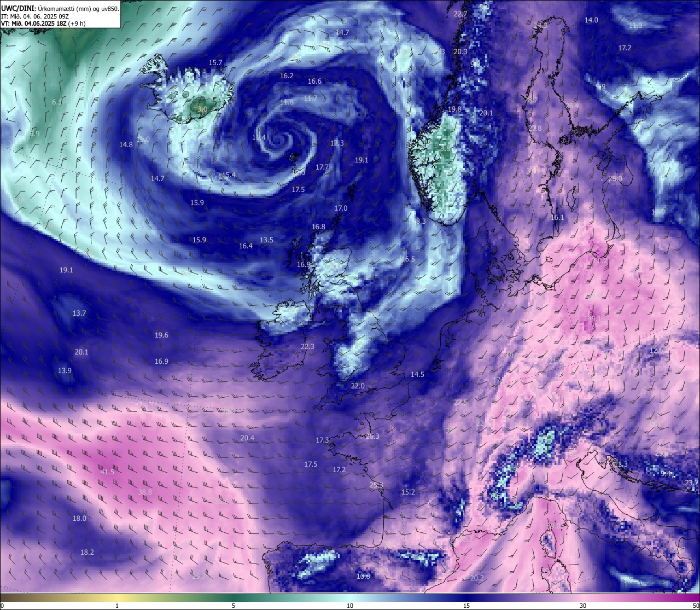Screen dimensions: 700x610
Task: Click the 20.3 value label
Action: tap(460, 52)
